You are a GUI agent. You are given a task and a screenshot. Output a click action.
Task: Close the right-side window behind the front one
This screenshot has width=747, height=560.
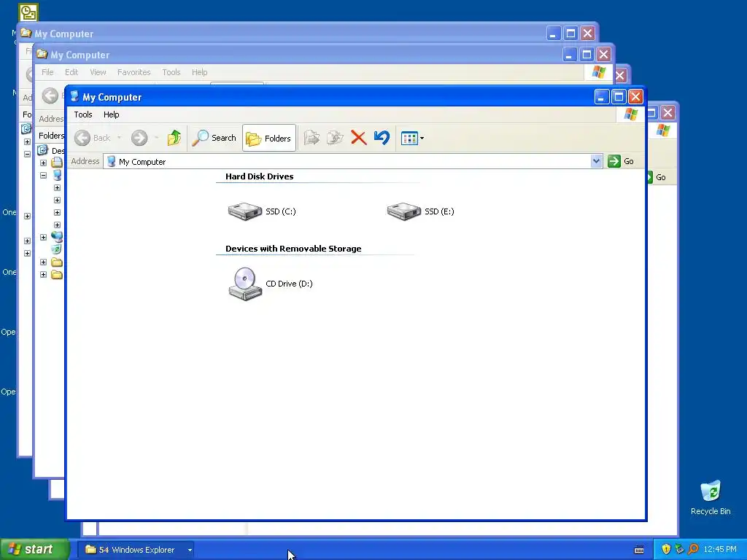[x=668, y=113]
